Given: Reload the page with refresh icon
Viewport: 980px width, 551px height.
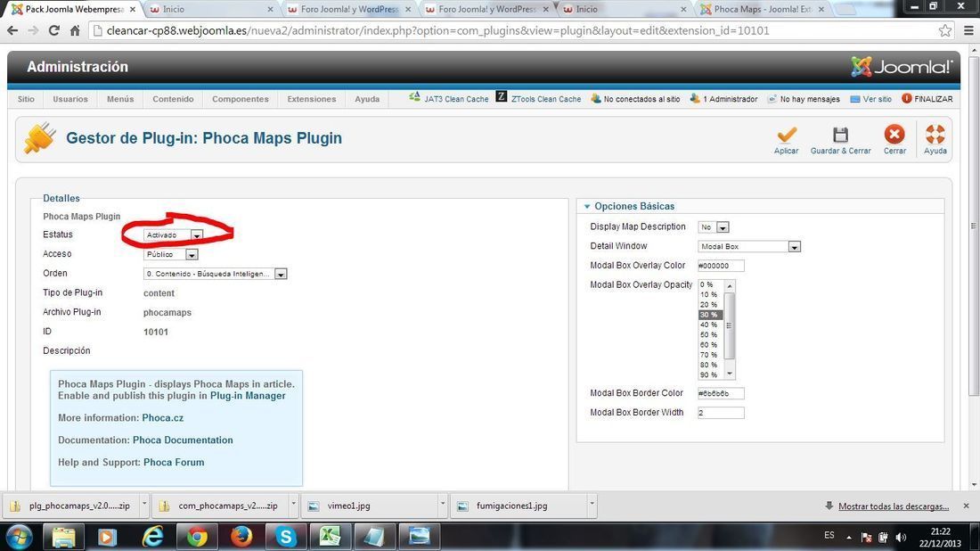Looking at the screenshot, I should (54, 30).
